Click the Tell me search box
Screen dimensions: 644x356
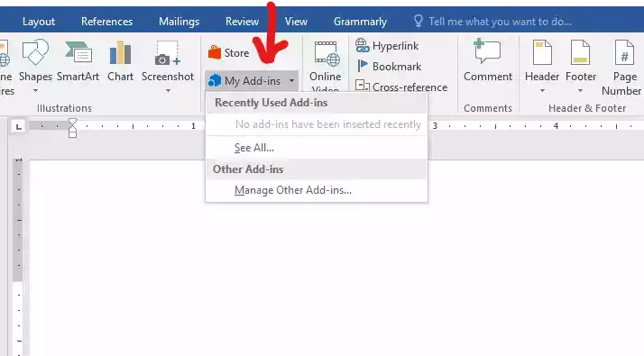500,22
